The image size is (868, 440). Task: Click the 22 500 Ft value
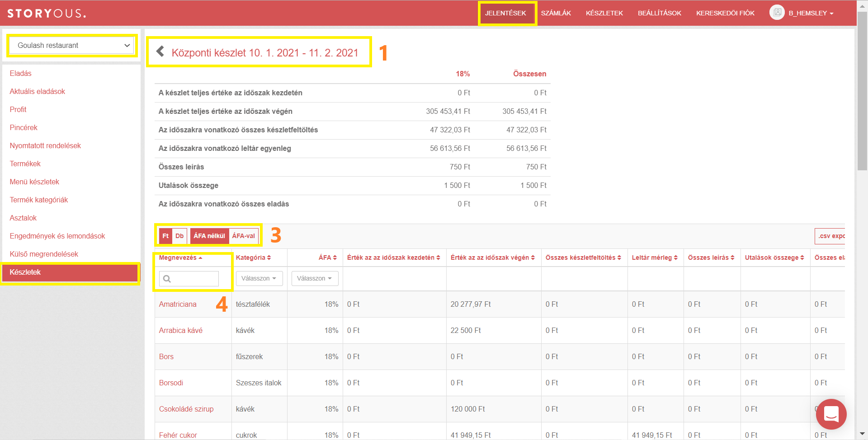466,330
